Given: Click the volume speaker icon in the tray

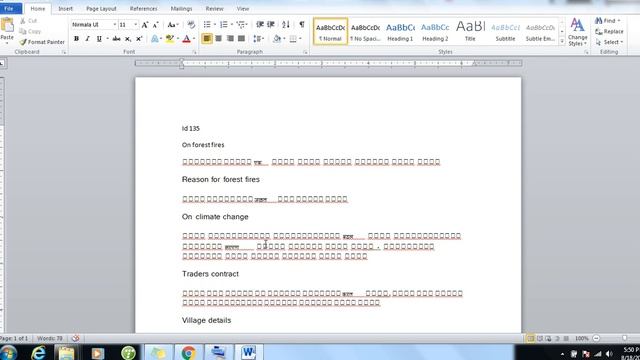Looking at the screenshot, I should click(x=609, y=353).
